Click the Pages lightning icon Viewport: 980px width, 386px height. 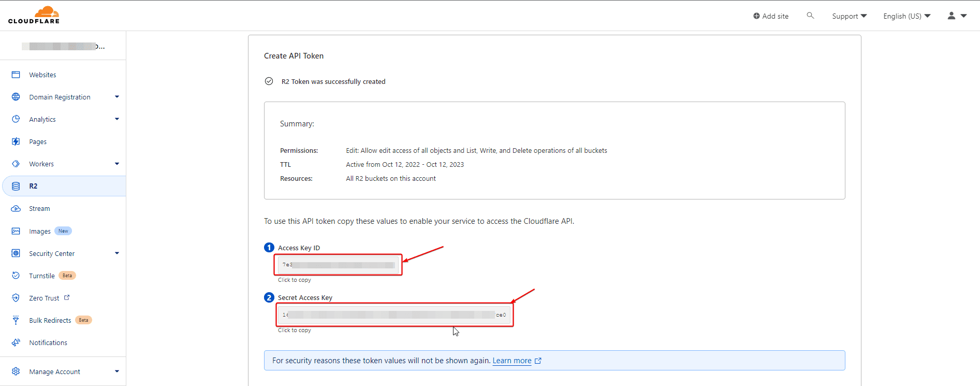click(x=16, y=141)
